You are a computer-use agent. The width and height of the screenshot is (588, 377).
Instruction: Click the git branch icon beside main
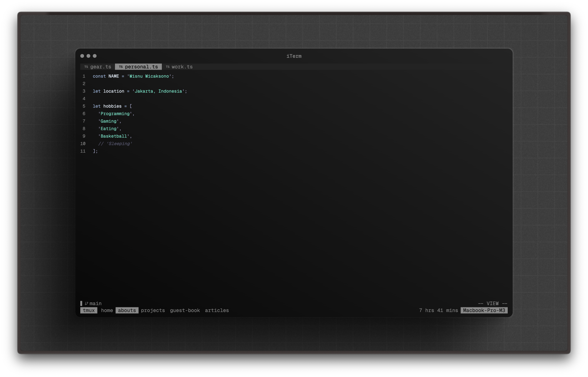pyautogui.click(x=87, y=304)
